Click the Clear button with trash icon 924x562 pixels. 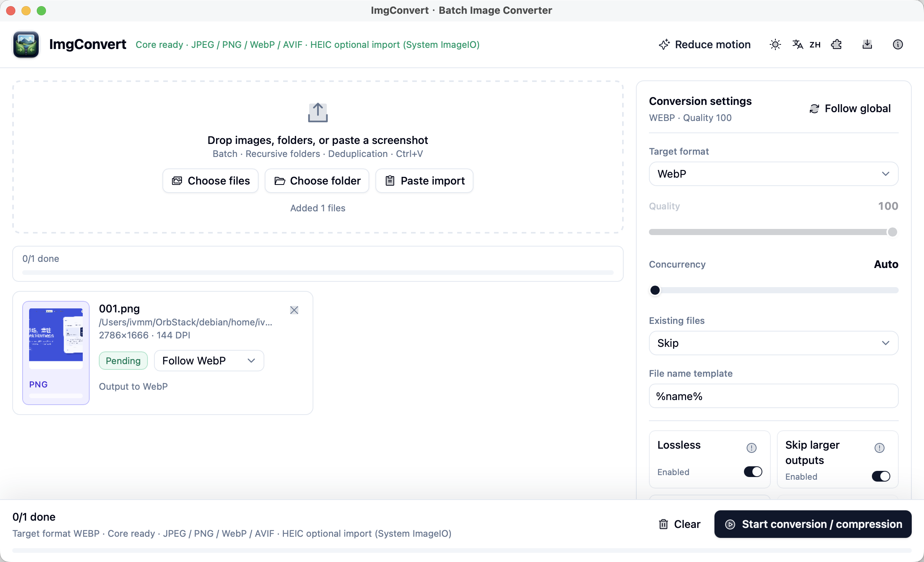click(680, 524)
